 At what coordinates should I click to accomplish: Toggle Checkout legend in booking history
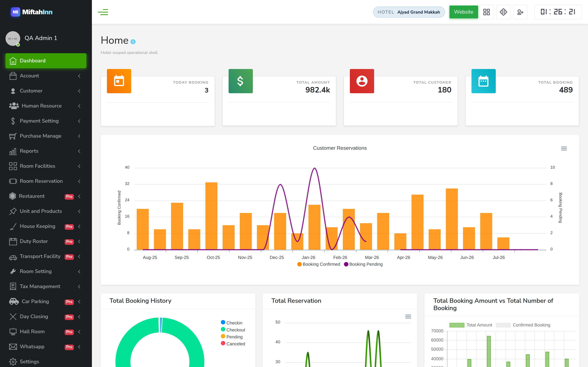click(x=233, y=330)
